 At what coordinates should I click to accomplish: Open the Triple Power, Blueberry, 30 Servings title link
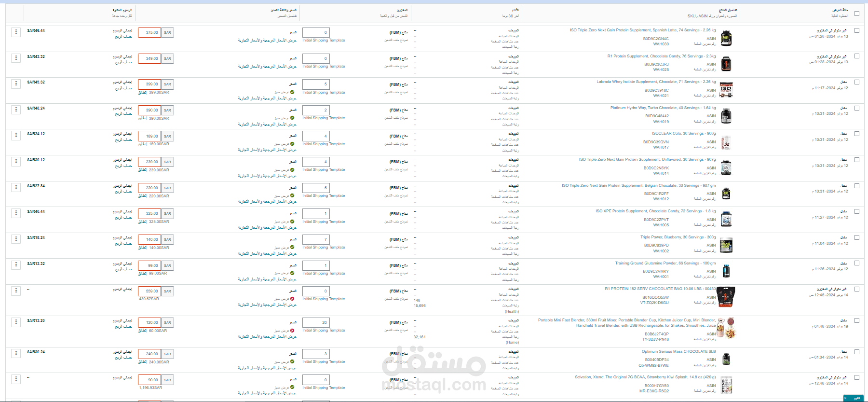pos(678,237)
